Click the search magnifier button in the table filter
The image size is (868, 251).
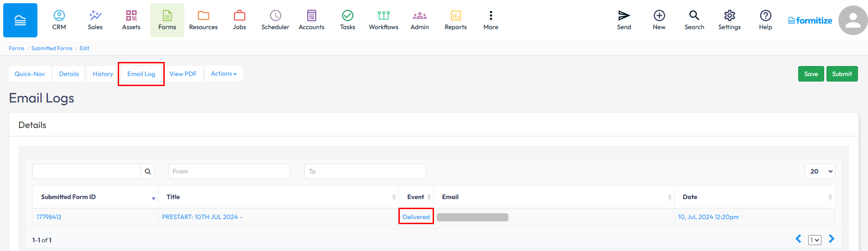click(x=148, y=171)
